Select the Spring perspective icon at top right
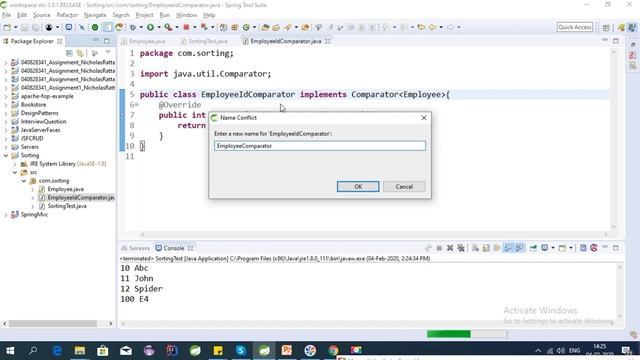The height and width of the screenshot is (360, 640). (621, 27)
